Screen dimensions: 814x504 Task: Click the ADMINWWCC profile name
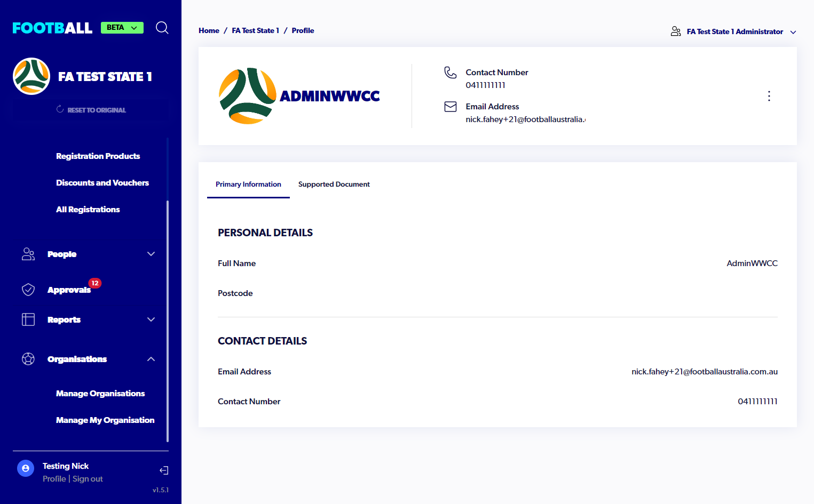330,96
